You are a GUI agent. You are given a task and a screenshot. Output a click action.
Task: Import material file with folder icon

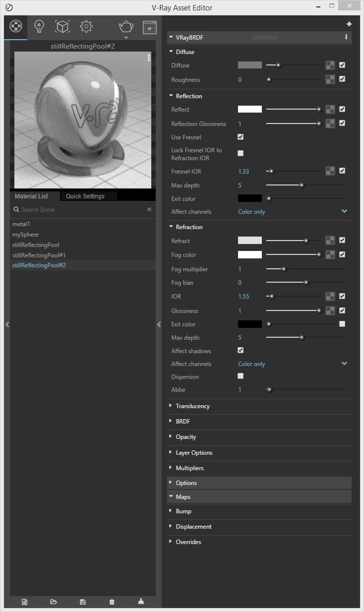tap(54, 602)
